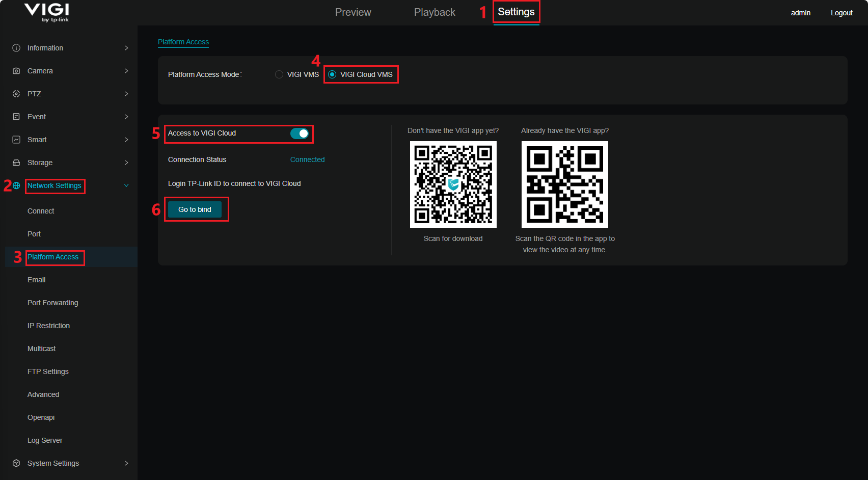
Task: Click the Information sidebar icon
Action: 16,48
